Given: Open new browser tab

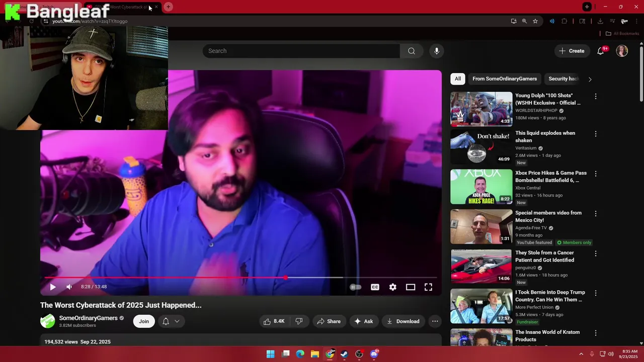Looking at the screenshot, I should (x=168, y=7).
